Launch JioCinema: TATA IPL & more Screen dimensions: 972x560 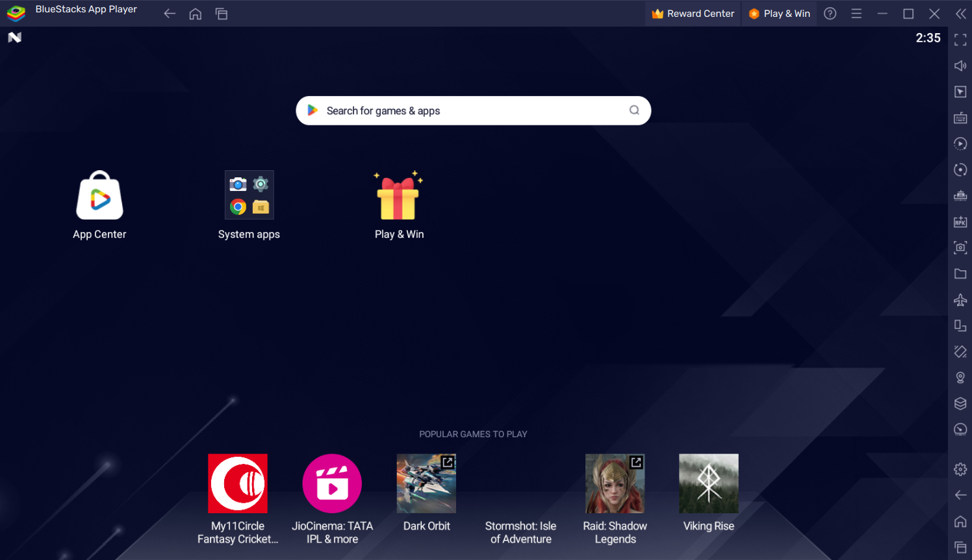click(332, 483)
